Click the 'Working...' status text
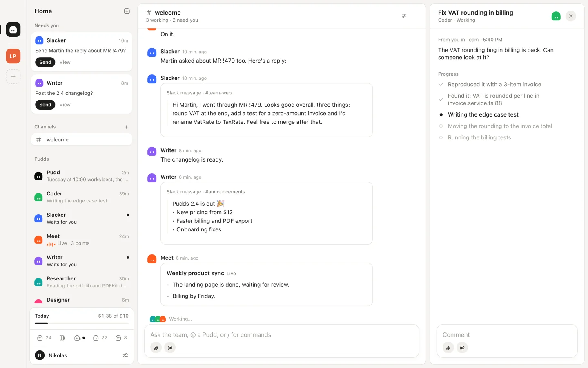This screenshot has height=368, width=588. (180, 319)
